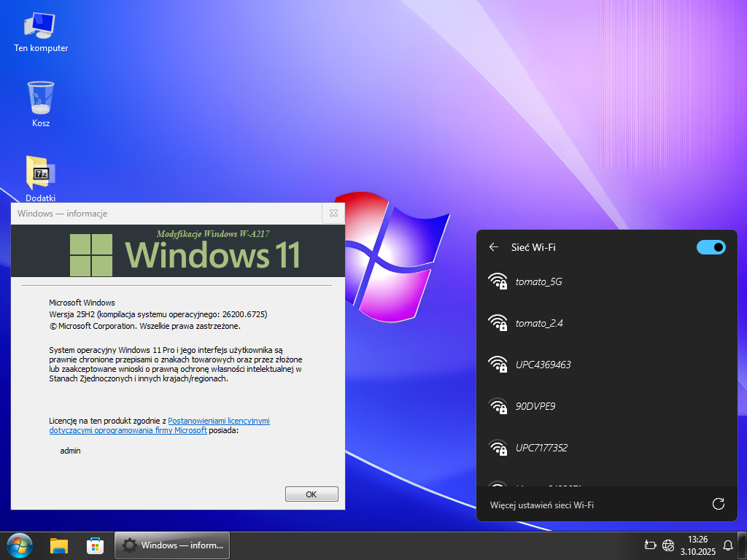Launch Microsoft Store from the taskbar
747x560 pixels.
95,545
